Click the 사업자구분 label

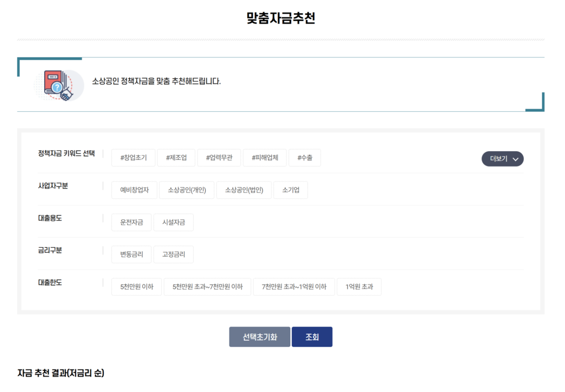[53, 186]
